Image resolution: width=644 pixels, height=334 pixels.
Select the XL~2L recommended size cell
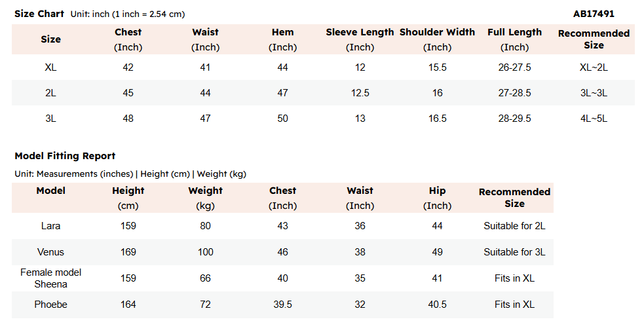[x=594, y=67]
